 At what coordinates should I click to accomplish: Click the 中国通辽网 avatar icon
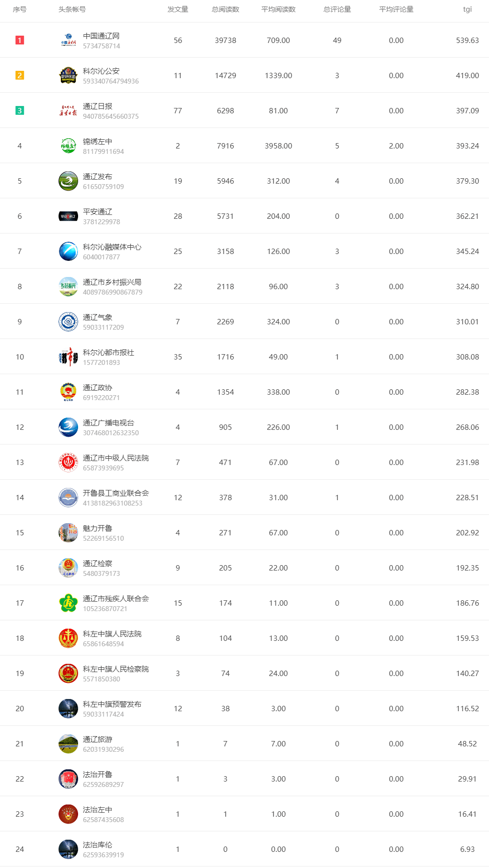[68, 40]
